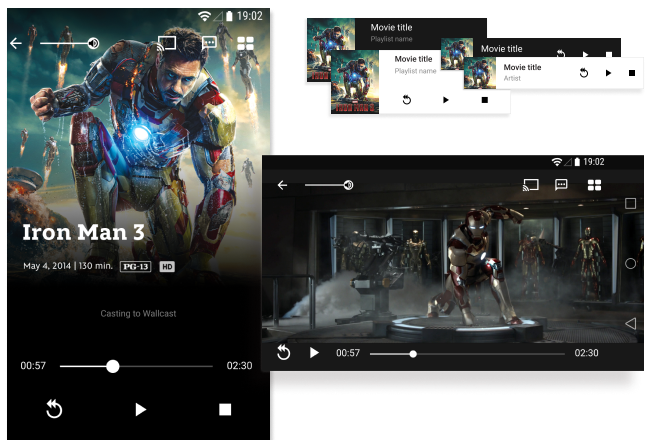Screen dimensions: 670x440
Task: Click seek bar handle in portrait player
Action: coord(113,366)
